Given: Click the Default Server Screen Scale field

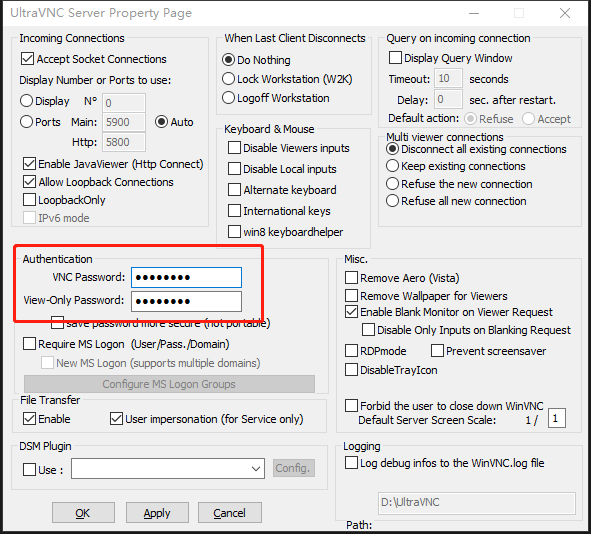Looking at the screenshot, I should 557,418.
